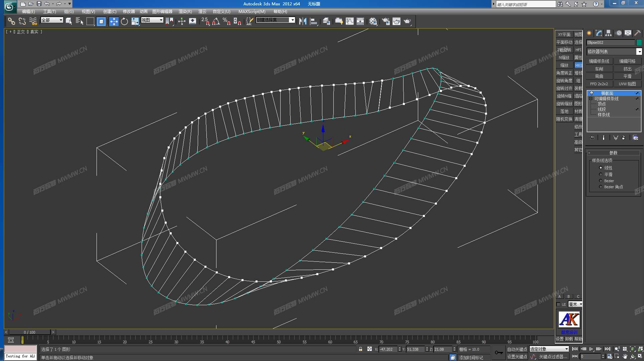Viewport: 644px width, 361px height.
Task: Toggle Window/Crossing selection mode
Action: click(101, 21)
